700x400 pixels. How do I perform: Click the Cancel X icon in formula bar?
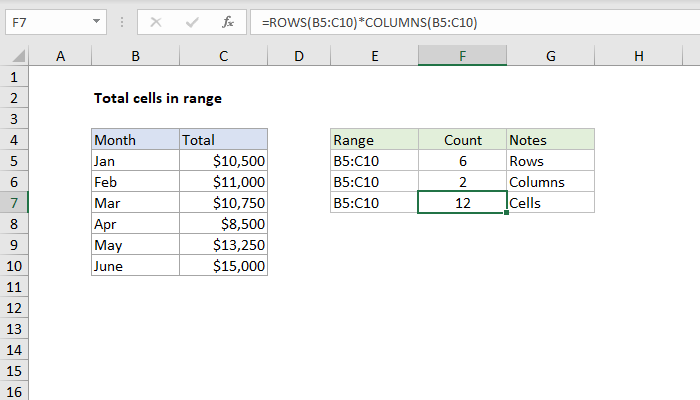(157, 21)
